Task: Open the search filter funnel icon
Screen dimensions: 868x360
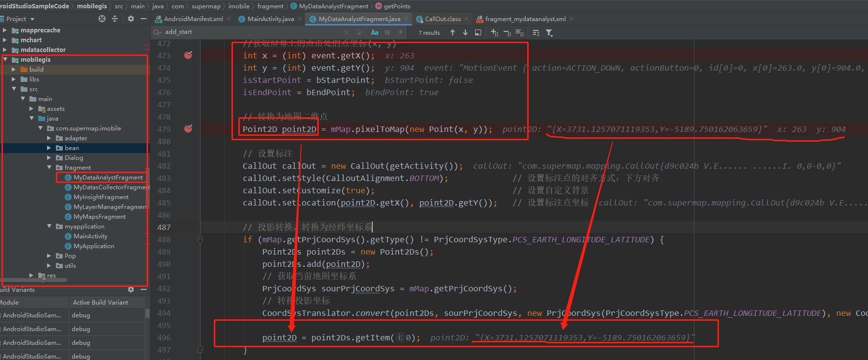Action: pos(549,33)
